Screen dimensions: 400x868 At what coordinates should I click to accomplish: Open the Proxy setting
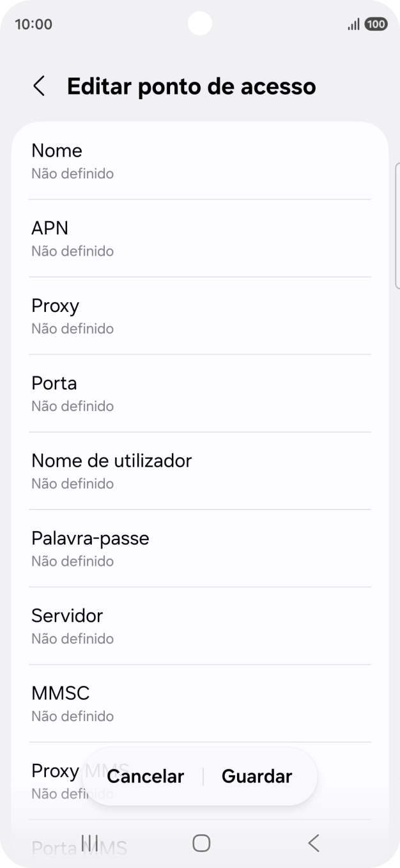click(200, 315)
